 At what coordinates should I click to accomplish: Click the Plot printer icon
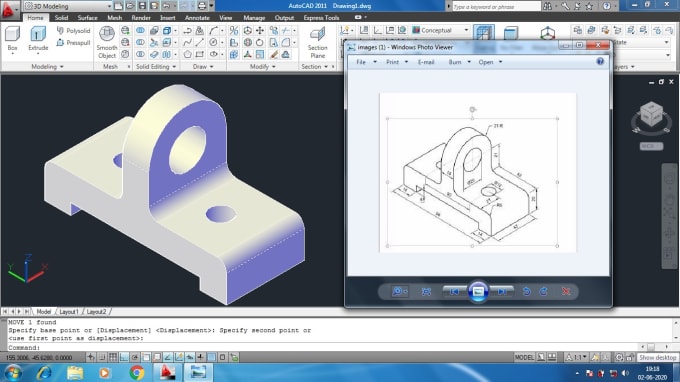[202, 6]
